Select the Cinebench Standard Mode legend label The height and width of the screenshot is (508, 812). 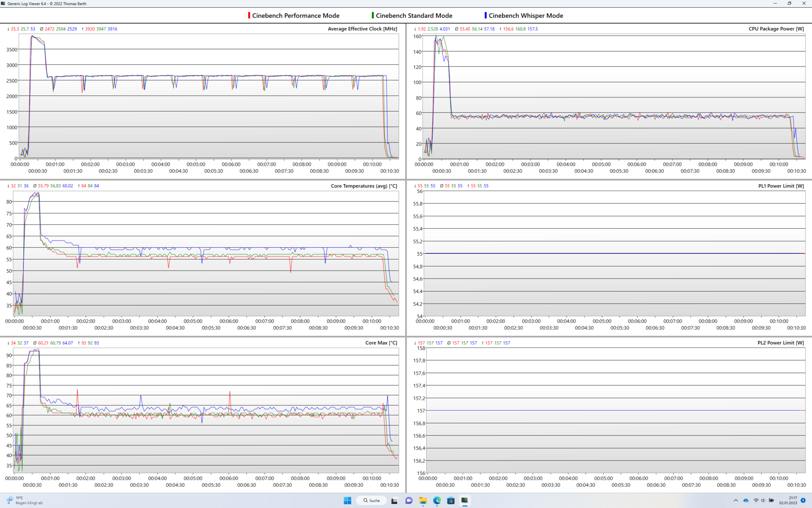click(414, 16)
